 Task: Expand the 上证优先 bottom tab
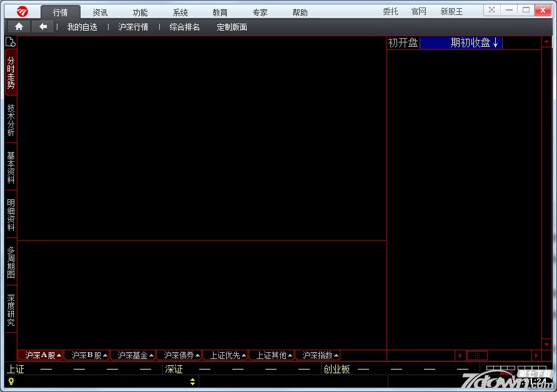(225, 355)
